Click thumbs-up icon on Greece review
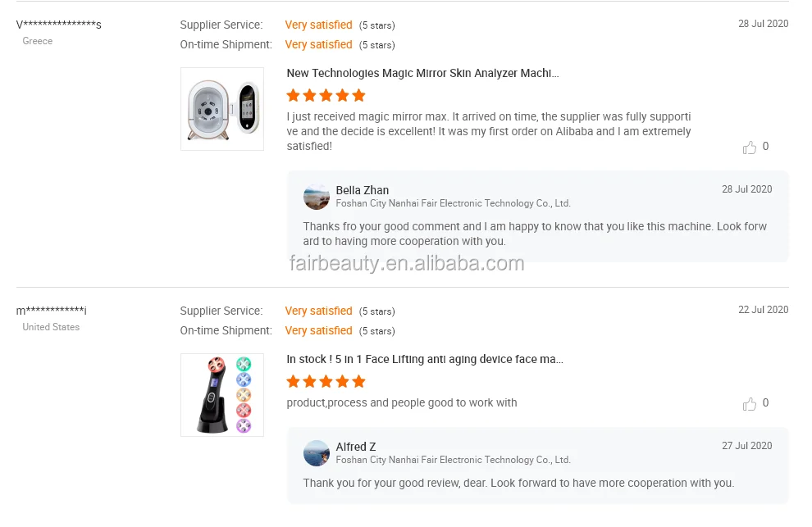The width and height of the screenshot is (812, 527). tap(749, 148)
